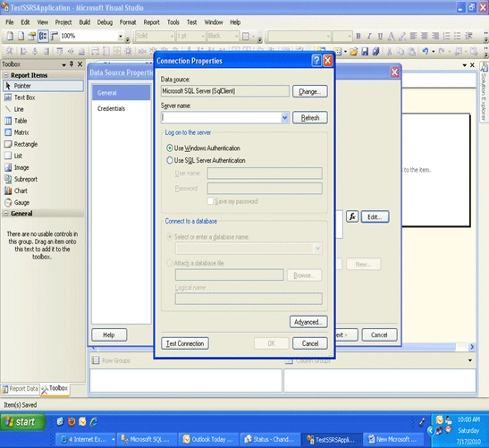Select the Credentials page in Data Source Properties
This screenshot has width=489, height=448.
coord(111,108)
